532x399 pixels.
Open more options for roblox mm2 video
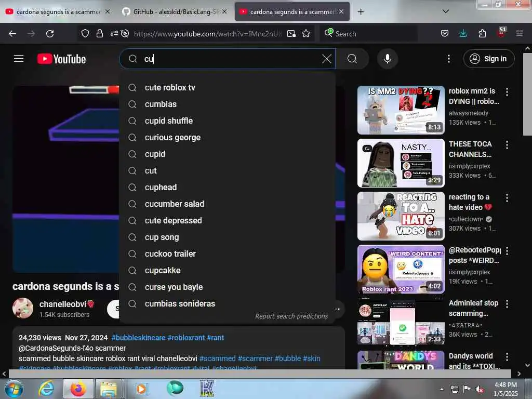point(507,91)
